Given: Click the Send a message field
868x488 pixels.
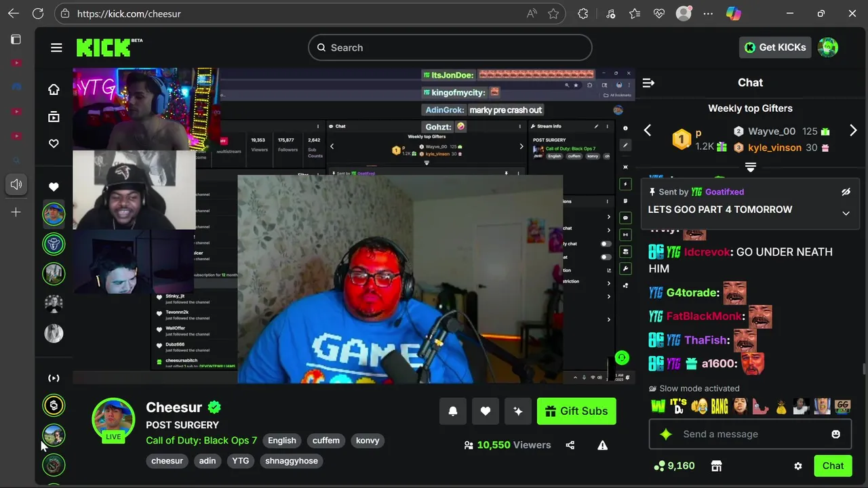Looking at the screenshot, I should 750,434.
